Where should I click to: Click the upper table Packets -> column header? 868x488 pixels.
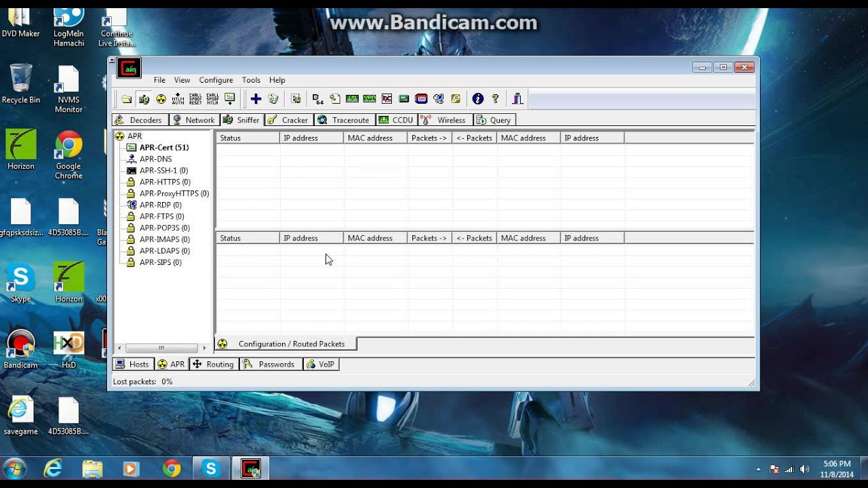click(429, 138)
